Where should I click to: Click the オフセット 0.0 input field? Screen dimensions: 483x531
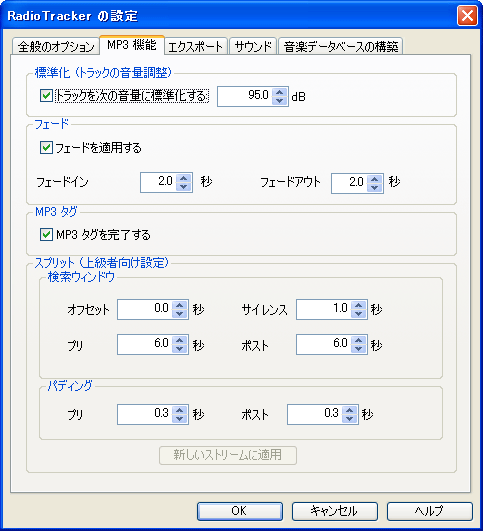click(x=145, y=309)
